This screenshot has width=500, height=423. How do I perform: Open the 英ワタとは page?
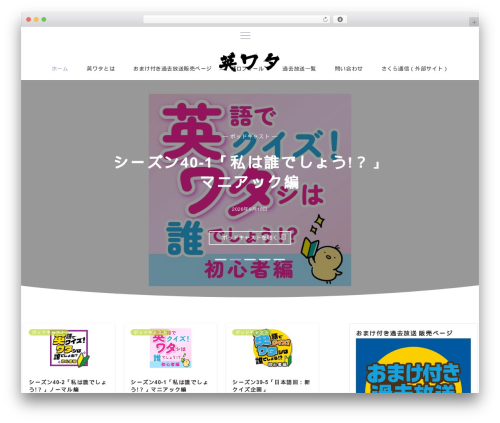pos(101,69)
